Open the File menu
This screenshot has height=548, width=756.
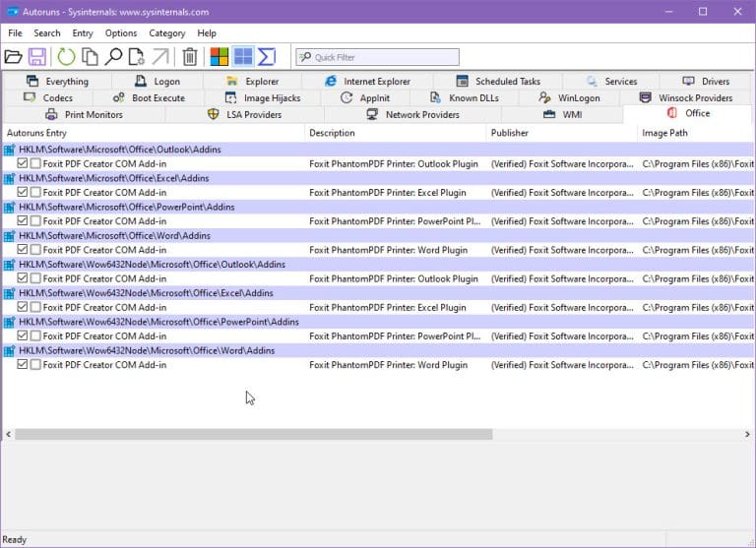(15, 33)
